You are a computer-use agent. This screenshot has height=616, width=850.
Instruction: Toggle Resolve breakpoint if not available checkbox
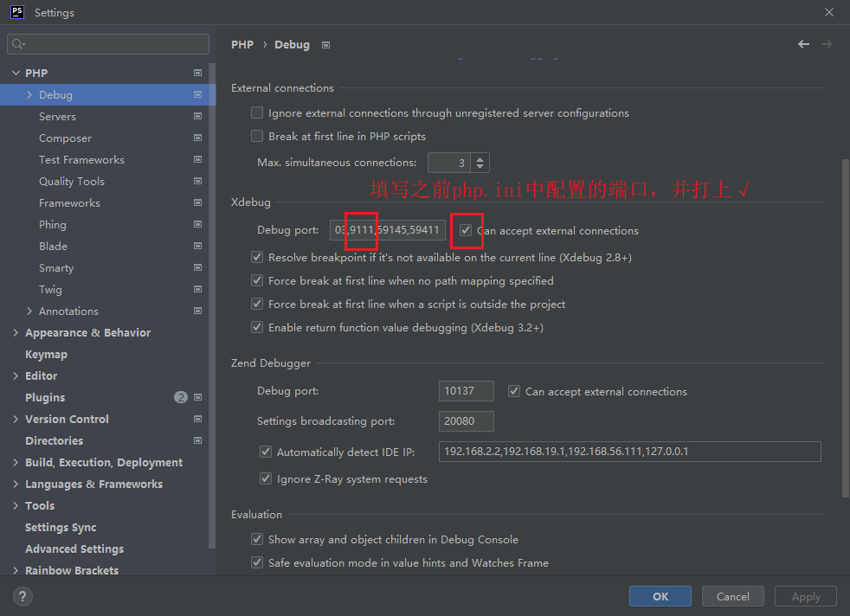257,257
